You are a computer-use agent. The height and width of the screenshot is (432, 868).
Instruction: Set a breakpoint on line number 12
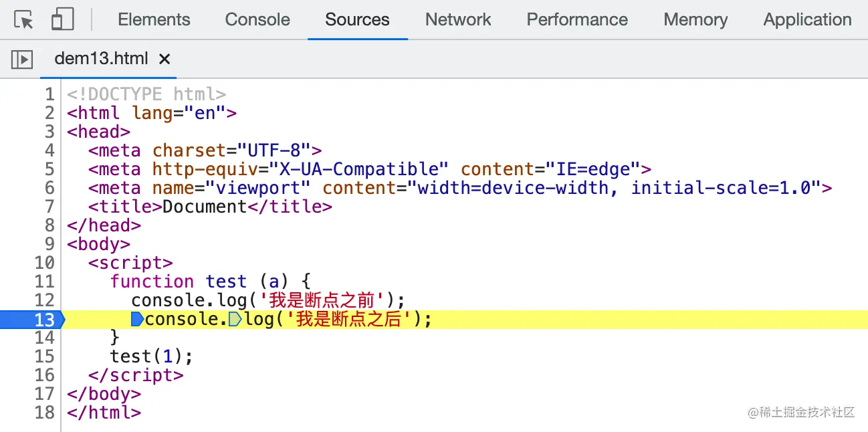(44, 300)
